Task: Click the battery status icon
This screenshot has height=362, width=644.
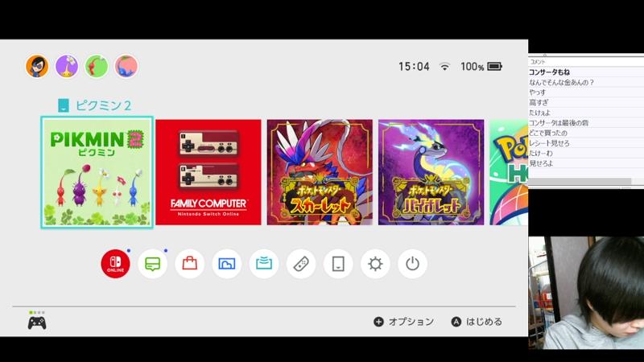Action: [494, 67]
